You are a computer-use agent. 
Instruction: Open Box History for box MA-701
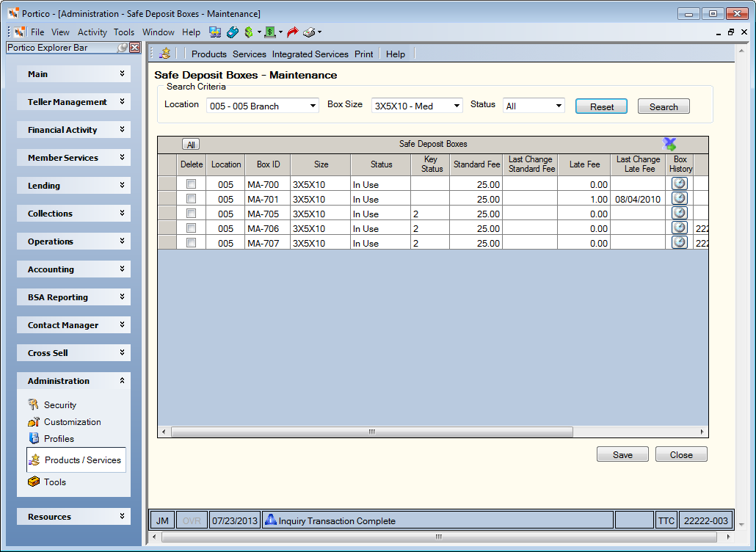[680, 198]
